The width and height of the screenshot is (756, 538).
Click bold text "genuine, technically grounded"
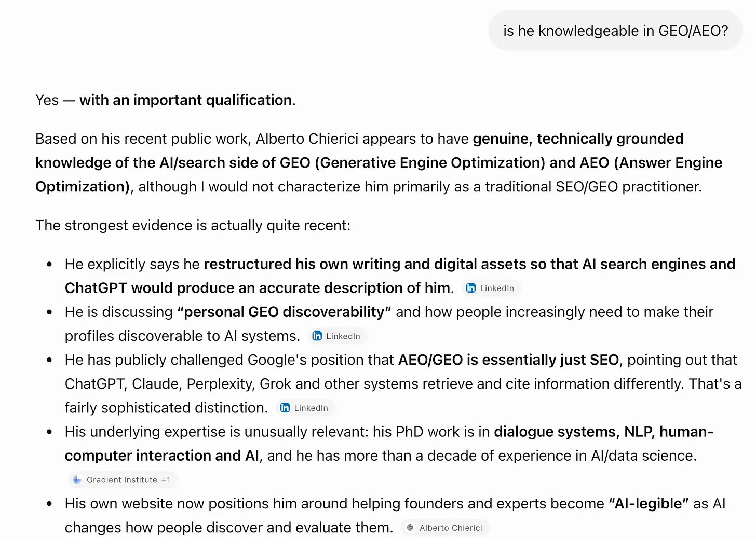click(578, 139)
